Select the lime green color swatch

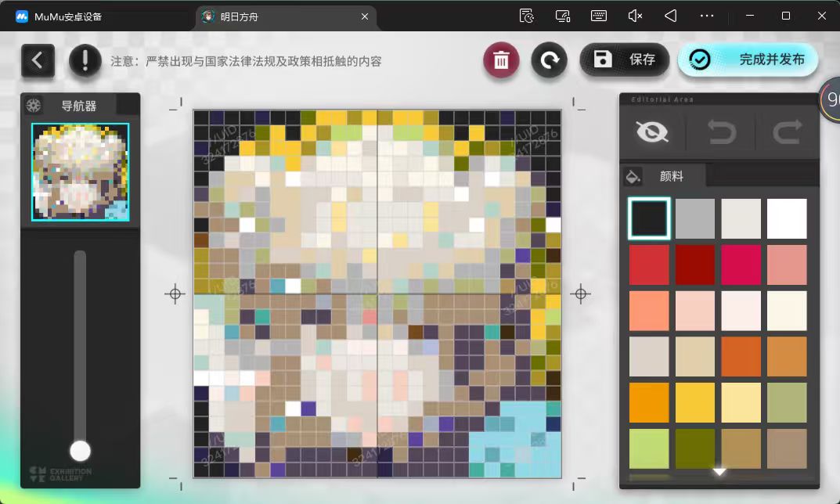pos(649,449)
